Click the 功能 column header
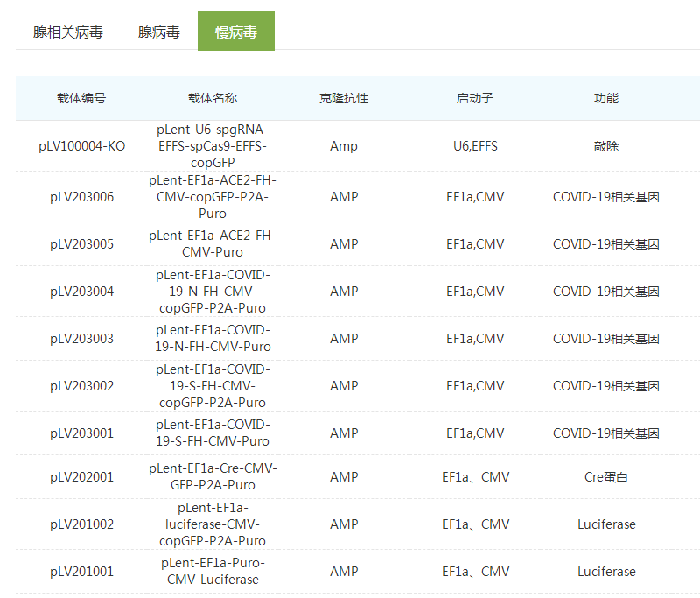This screenshot has height=598, width=700. [606, 98]
